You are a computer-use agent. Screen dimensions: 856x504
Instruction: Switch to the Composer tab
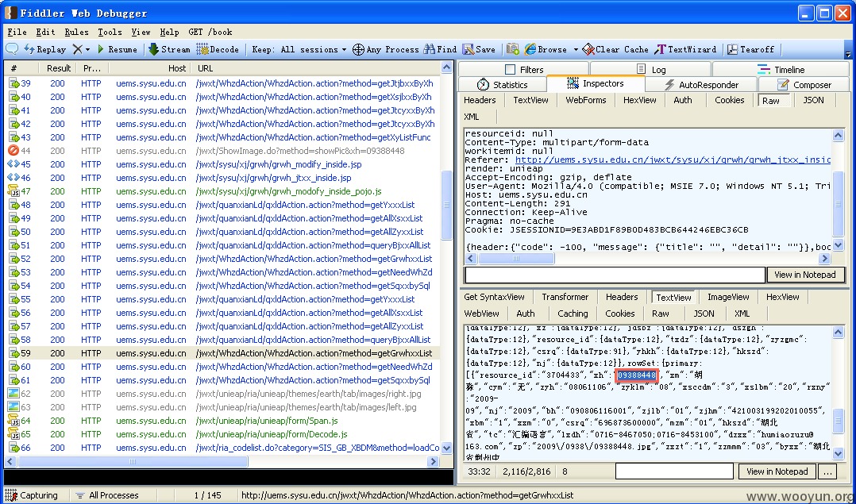pos(804,85)
